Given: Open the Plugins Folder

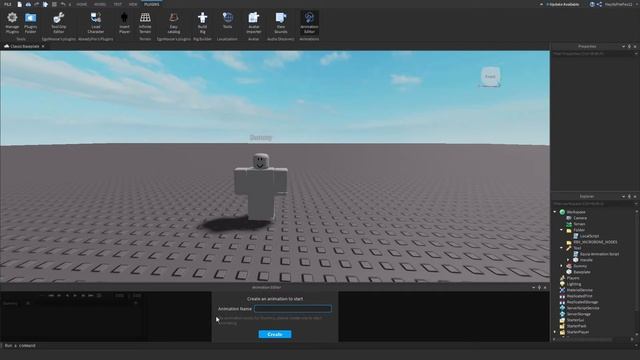Looking at the screenshot, I should pos(31,23).
